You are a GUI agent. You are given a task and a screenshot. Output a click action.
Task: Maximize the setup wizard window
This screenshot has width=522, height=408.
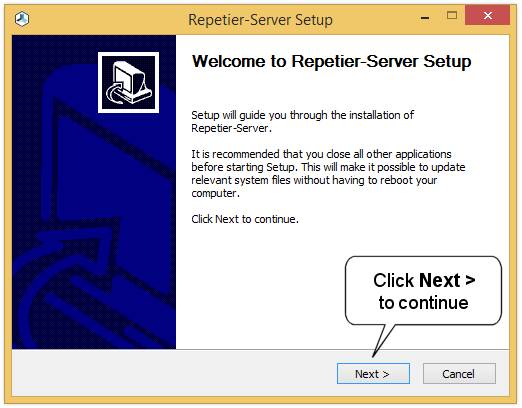452,15
